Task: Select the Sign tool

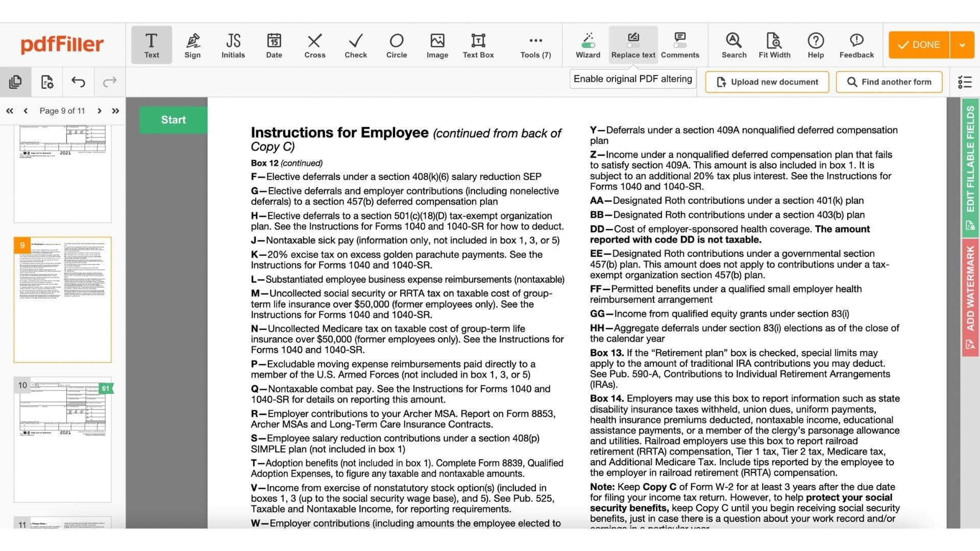Action: [x=192, y=44]
